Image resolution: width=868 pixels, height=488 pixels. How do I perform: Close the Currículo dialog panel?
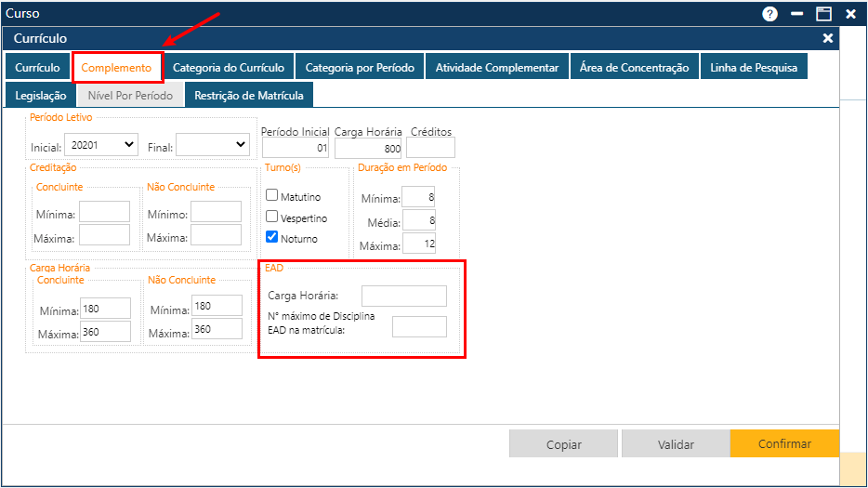click(828, 38)
